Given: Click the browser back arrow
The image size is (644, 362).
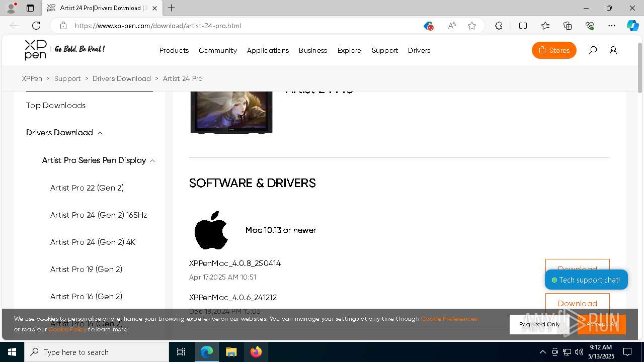Looking at the screenshot, I should (14, 26).
